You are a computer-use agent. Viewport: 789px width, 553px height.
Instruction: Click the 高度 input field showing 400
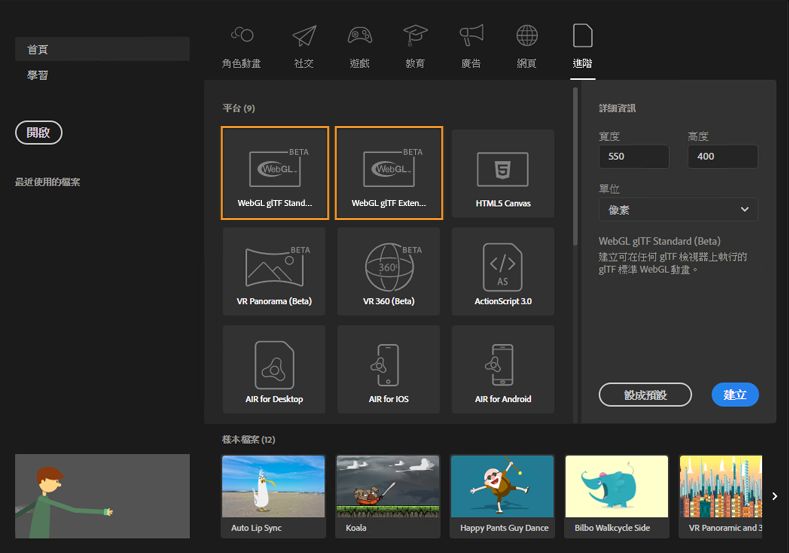tap(723, 156)
